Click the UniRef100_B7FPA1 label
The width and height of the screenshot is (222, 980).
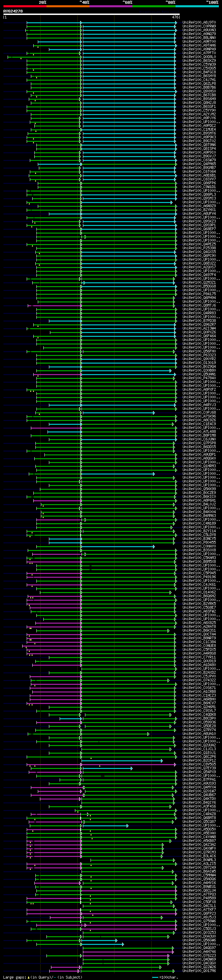(199, 779)
